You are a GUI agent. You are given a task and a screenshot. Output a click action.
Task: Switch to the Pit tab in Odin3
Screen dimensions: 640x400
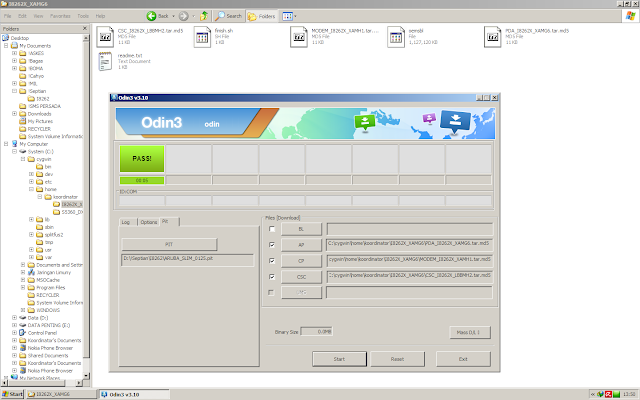click(169, 221)
